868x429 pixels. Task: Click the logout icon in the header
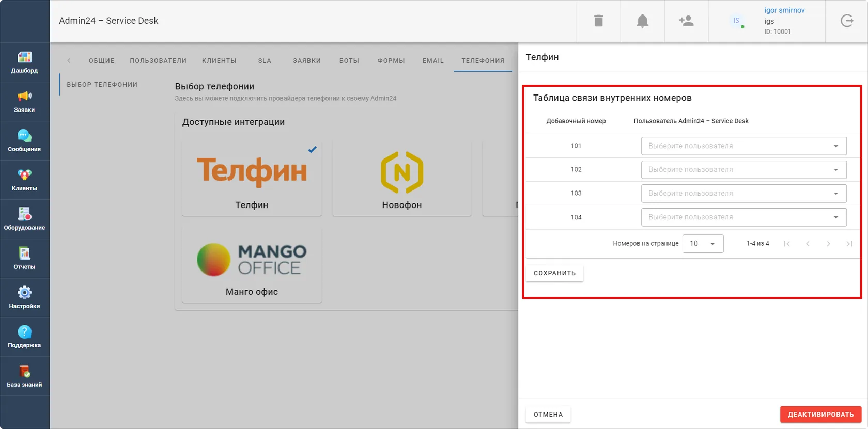[847, 21]
